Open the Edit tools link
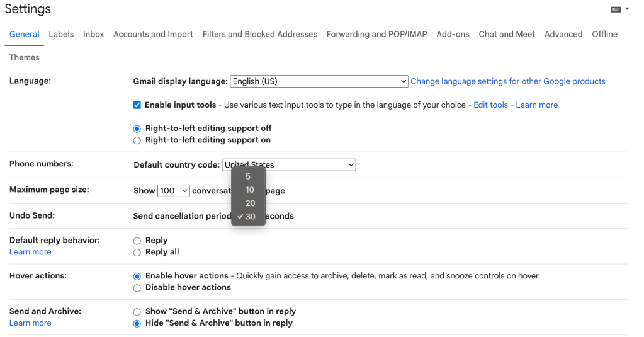The width and height of the screenshot is (644, 337). tap(490, 105)
